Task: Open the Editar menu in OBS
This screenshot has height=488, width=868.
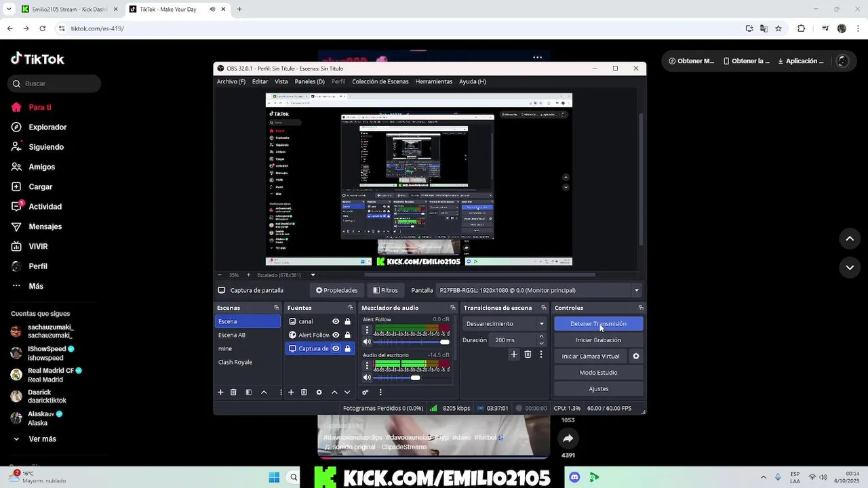Action: click(x=260, y=81)
